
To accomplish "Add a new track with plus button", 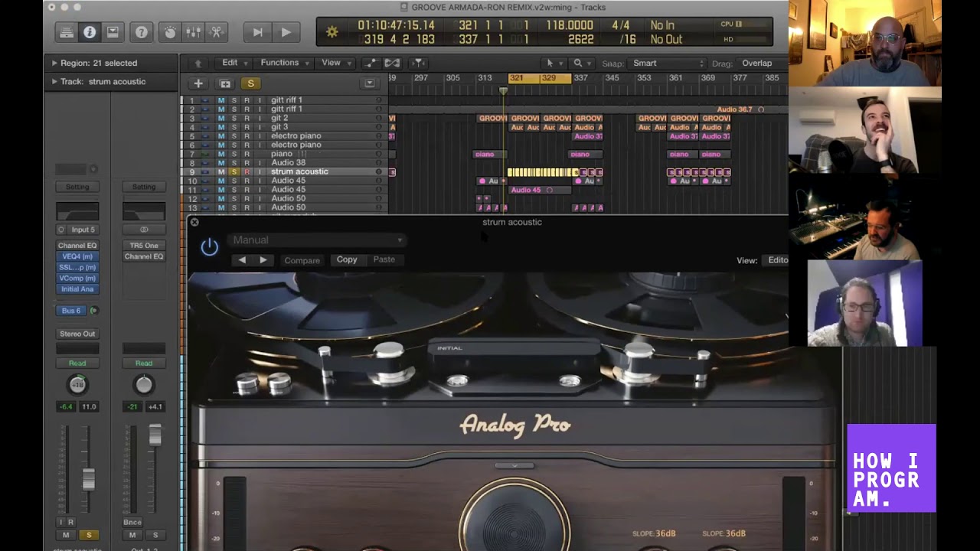I will point(198,83).
